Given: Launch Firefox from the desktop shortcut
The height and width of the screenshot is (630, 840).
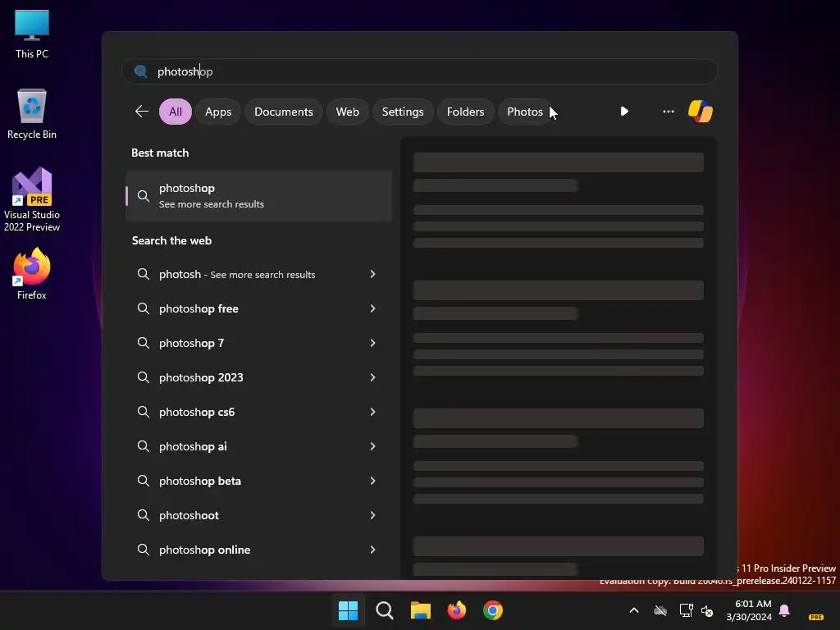Looking at the screenshot, I should [32, 274].
